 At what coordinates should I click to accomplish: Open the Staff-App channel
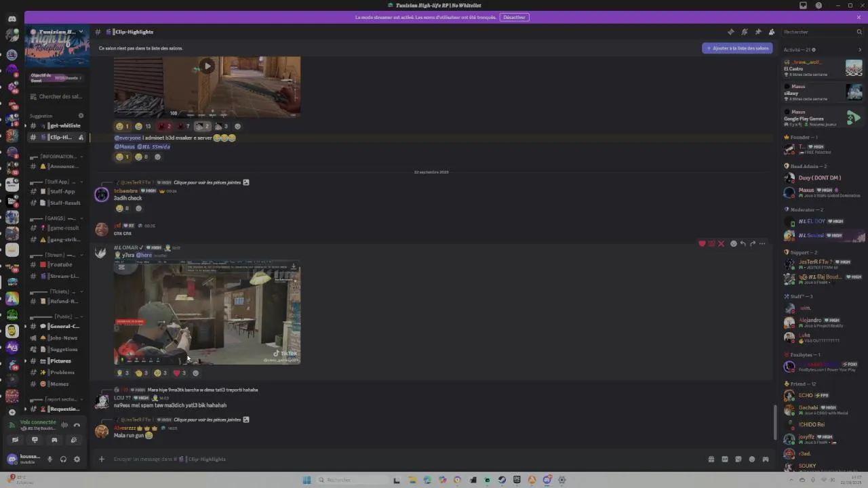point(57,191)
